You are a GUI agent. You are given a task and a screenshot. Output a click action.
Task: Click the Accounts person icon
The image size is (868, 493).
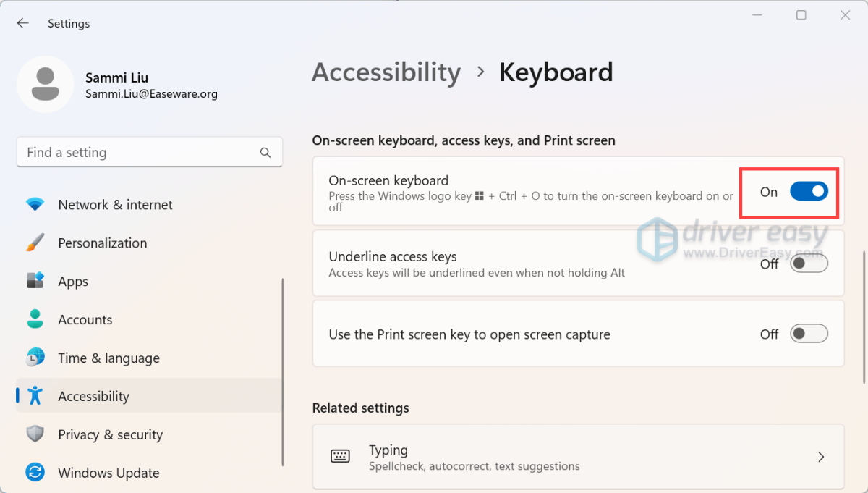pyautogui.click(x=35, y=319)
